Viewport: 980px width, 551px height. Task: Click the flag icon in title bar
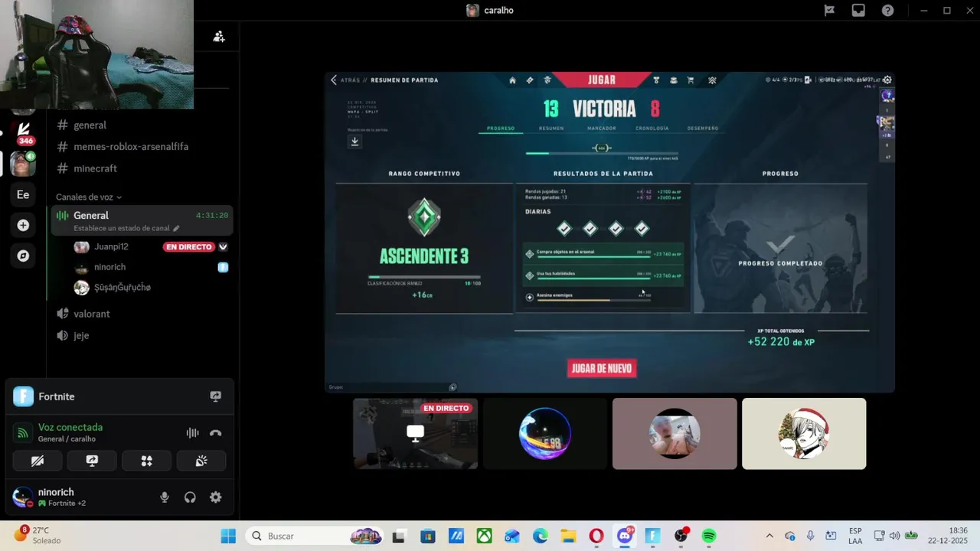point(829,10)
